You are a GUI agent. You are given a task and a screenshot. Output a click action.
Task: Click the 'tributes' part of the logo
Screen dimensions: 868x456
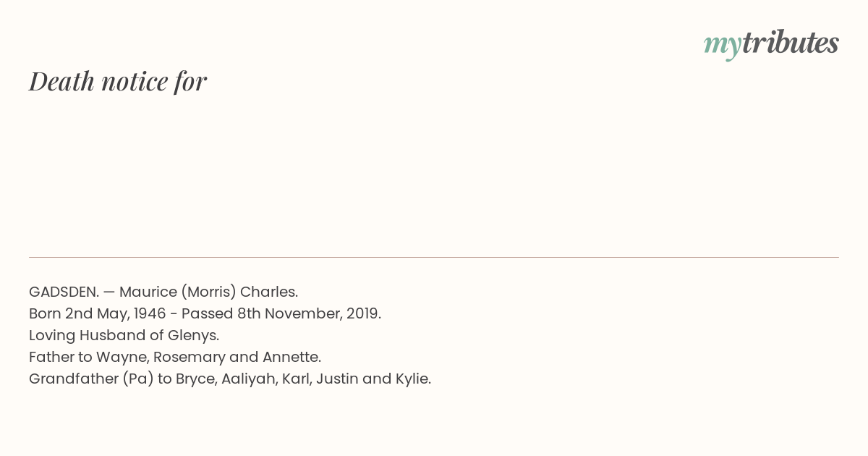(791, 43)
